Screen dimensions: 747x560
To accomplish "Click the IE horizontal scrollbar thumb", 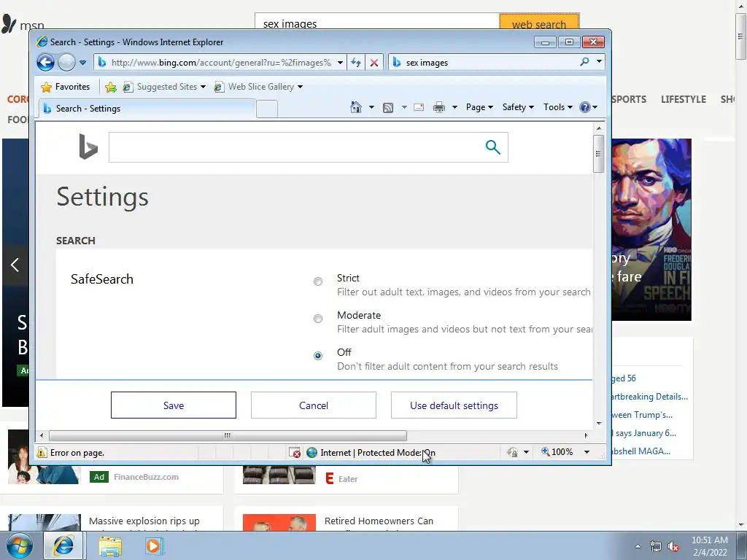I will (x=228, y=435).
